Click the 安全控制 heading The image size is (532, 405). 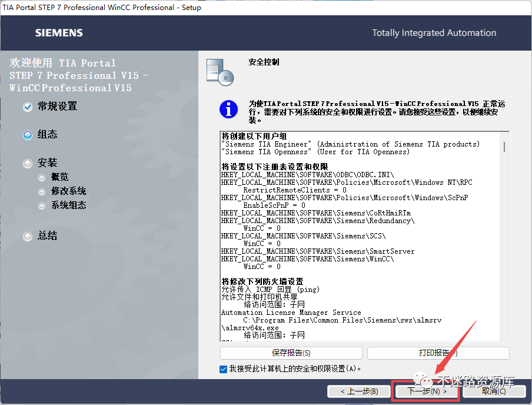[x=264, y=62]
